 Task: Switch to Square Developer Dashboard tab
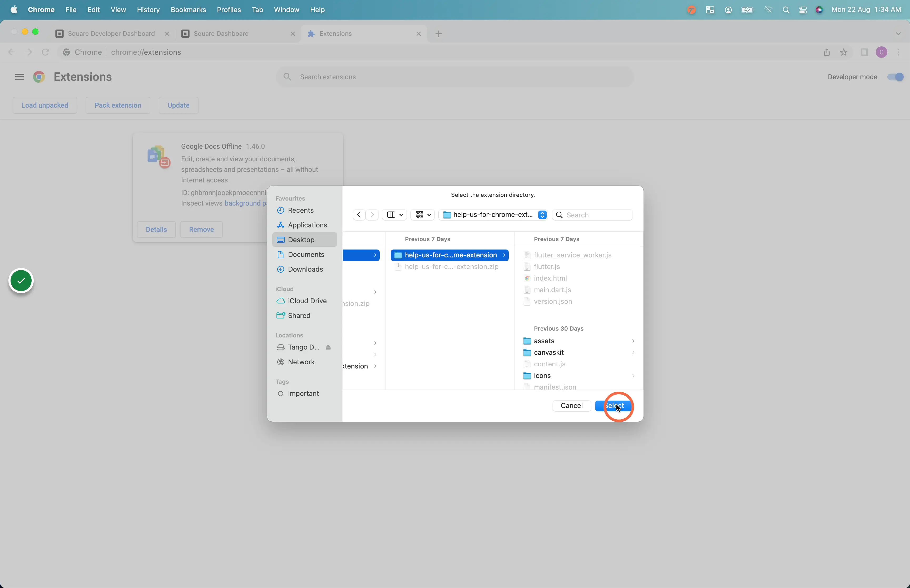coord(111,34)
